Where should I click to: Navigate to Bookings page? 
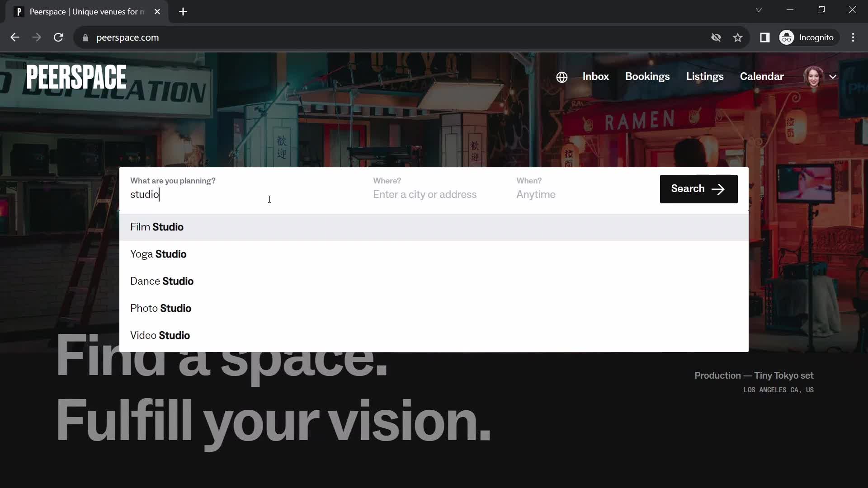[x=647, y=76]
